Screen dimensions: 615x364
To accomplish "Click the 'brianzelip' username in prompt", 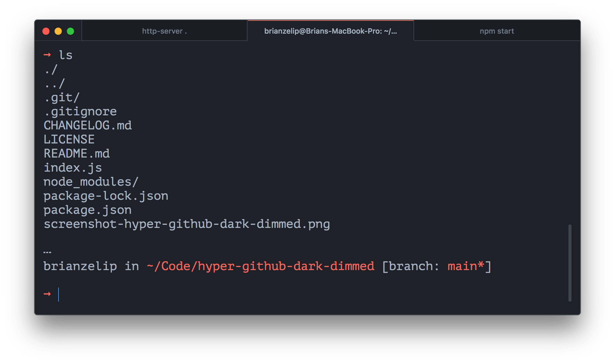I will (x=80, y=266).
